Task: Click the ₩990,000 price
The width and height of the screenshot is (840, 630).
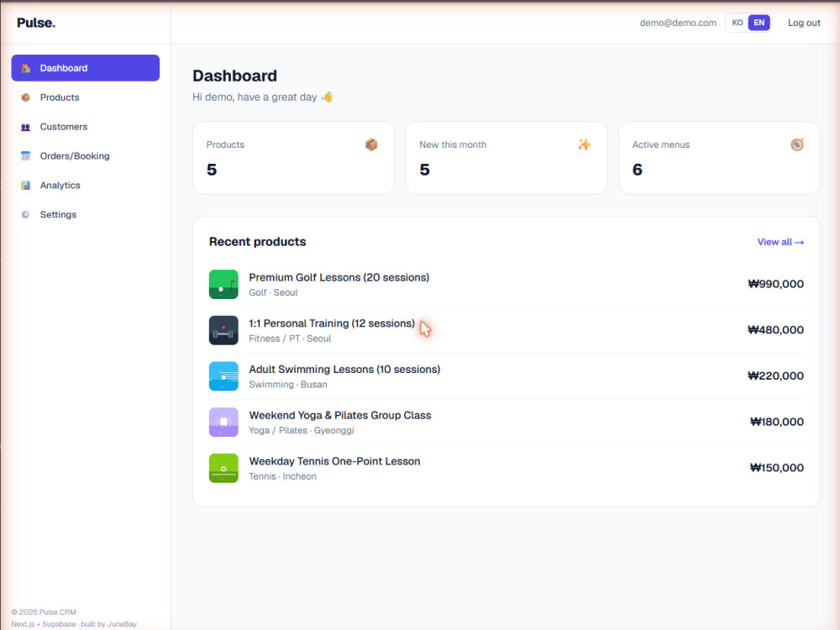Action: [x=775, y=284]
